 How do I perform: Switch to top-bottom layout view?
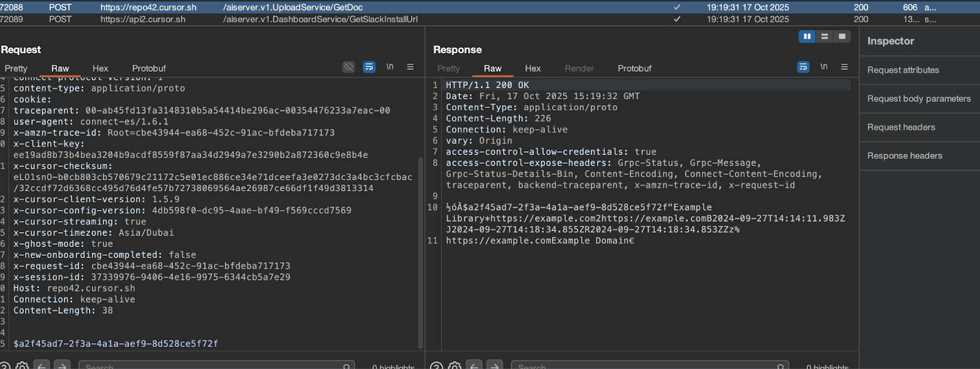824,37
